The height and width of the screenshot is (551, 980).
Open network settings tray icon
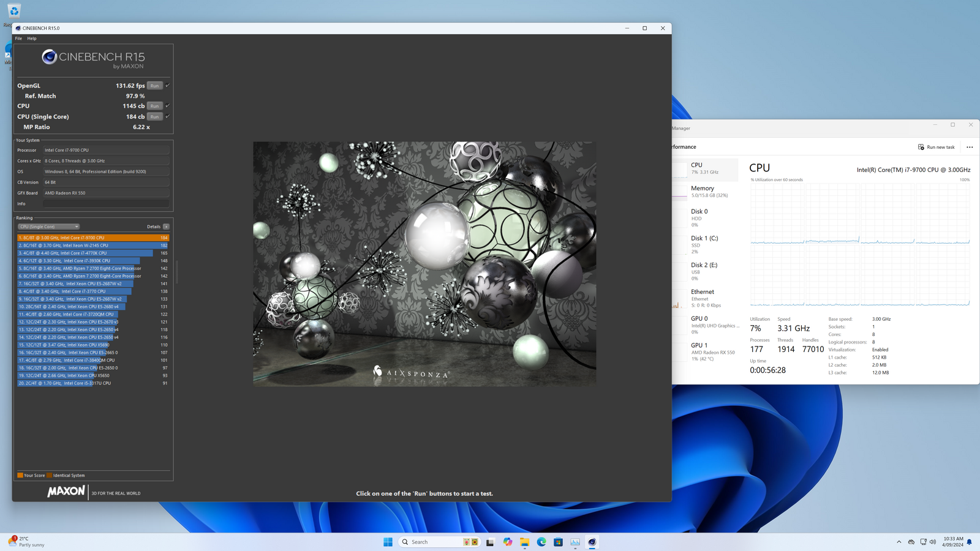tap(923, 542)
